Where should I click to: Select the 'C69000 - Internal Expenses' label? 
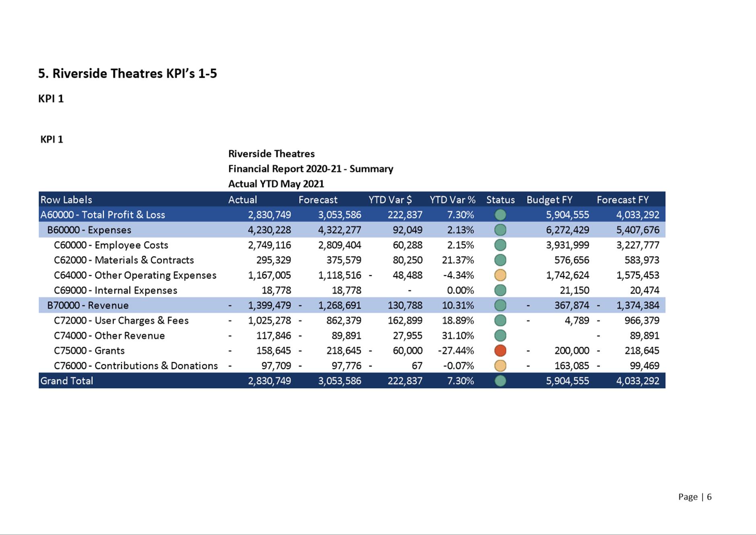coord(115,290)
